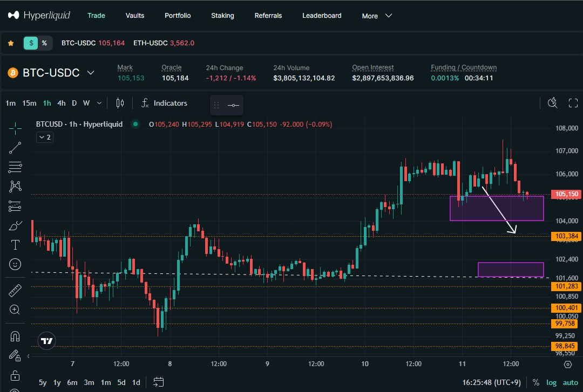Viewport: 583px width, 392px height.
Task: Select the text annotation tool
Action: 15,245
